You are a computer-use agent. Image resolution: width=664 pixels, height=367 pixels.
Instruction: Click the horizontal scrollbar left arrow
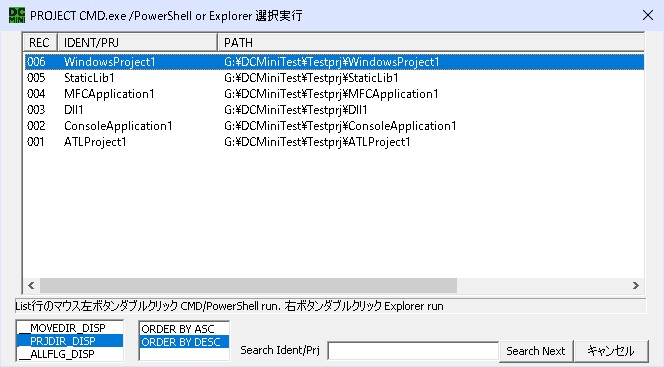pos(31,286)
